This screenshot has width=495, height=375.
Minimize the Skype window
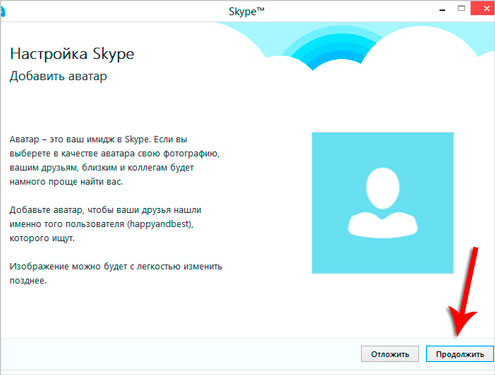click(442, 10)
